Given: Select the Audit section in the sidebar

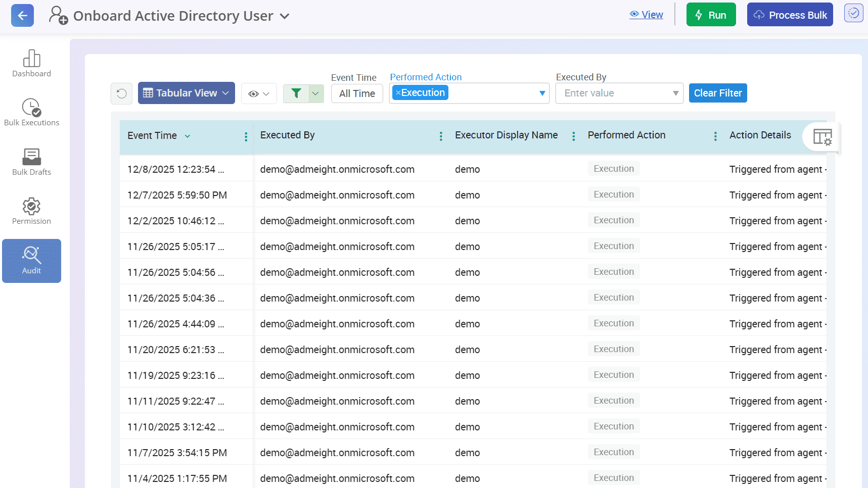Looking at the screenshot, I should (x=31, y=261).
